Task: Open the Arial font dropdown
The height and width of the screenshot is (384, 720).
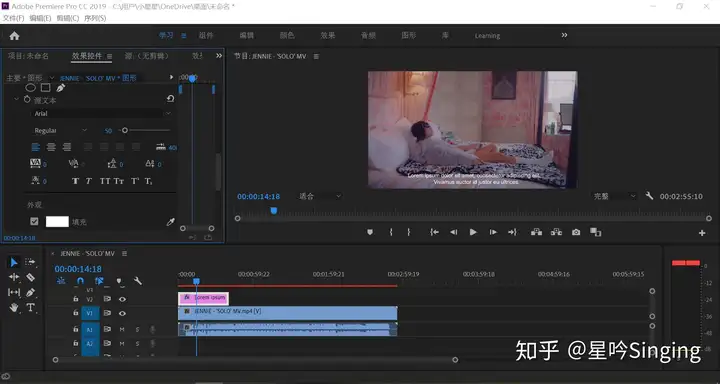Action: 102,113
